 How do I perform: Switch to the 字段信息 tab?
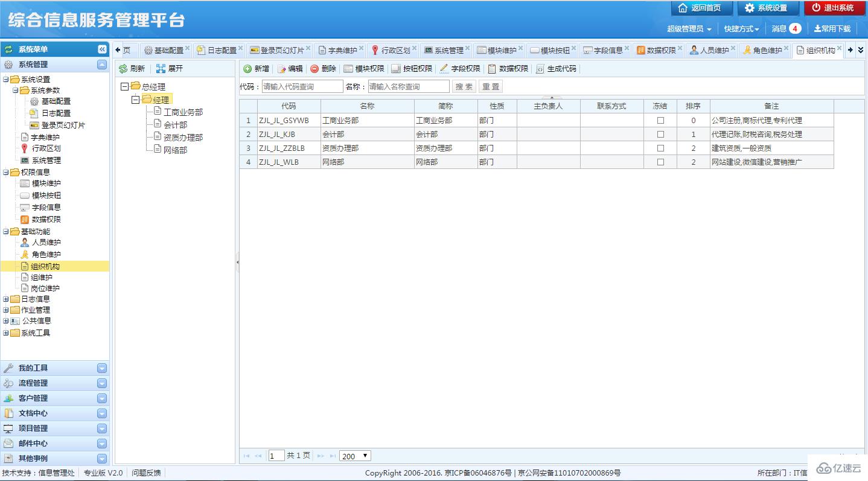(x=605, y=50)
